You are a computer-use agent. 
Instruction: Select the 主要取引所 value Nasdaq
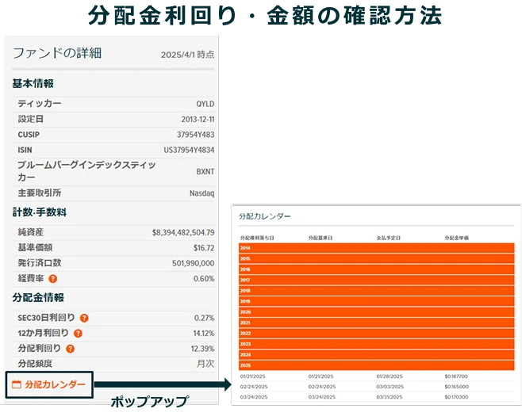click(202, 193)
